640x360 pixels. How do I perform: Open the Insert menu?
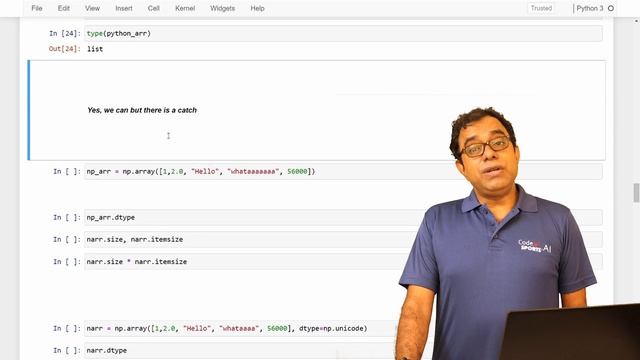coord(124,8)
